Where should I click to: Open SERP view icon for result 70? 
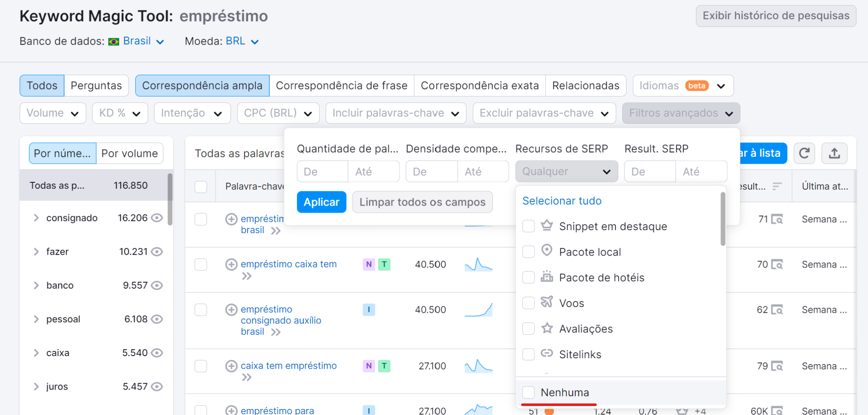pos(777,264)
